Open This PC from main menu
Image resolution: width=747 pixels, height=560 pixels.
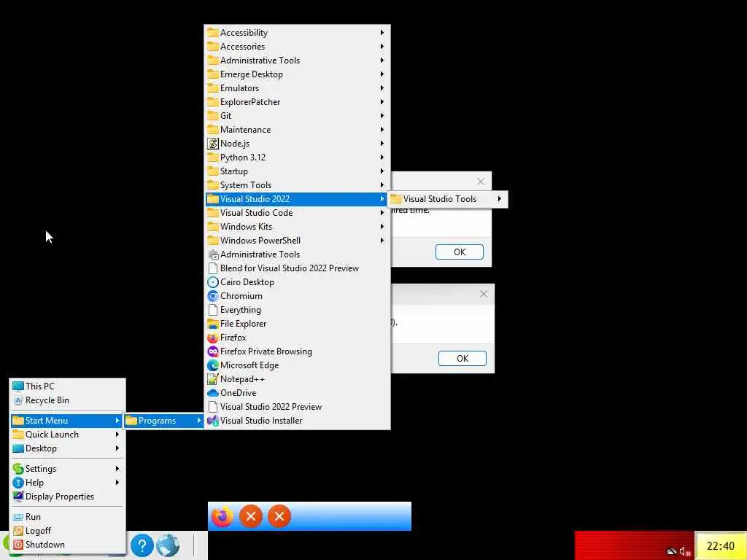[x=68, y=386]
